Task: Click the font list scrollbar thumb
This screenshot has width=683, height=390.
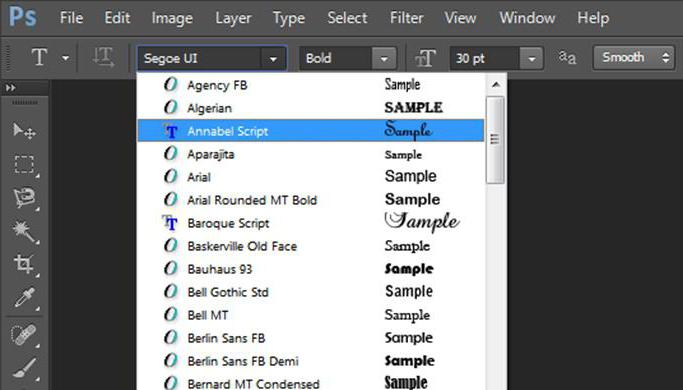Action: [495, 140]
